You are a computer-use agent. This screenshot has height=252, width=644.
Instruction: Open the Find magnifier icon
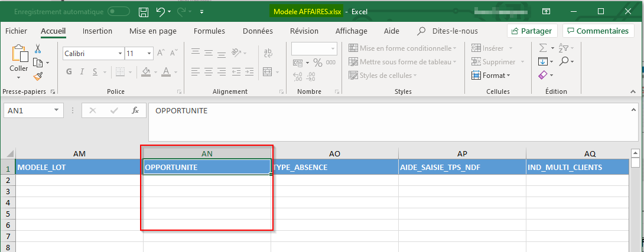pos(564,61)
